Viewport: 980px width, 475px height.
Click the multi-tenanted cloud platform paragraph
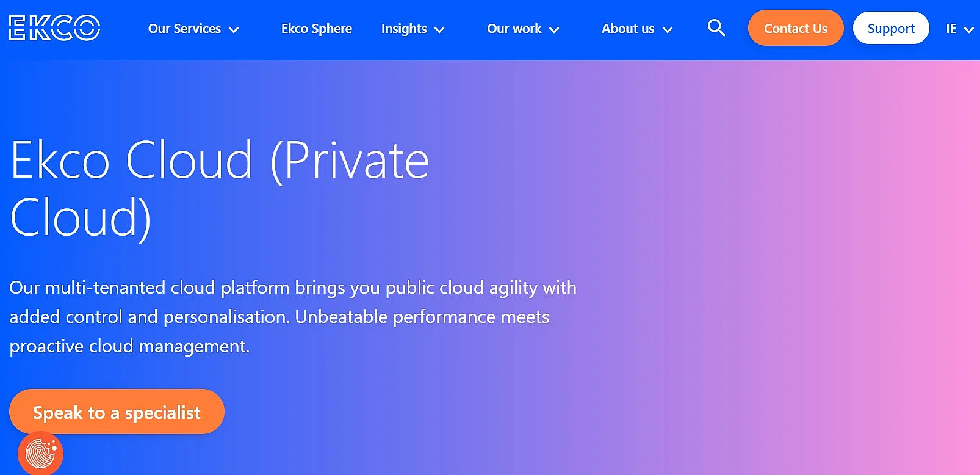click(x=293, y=317)
